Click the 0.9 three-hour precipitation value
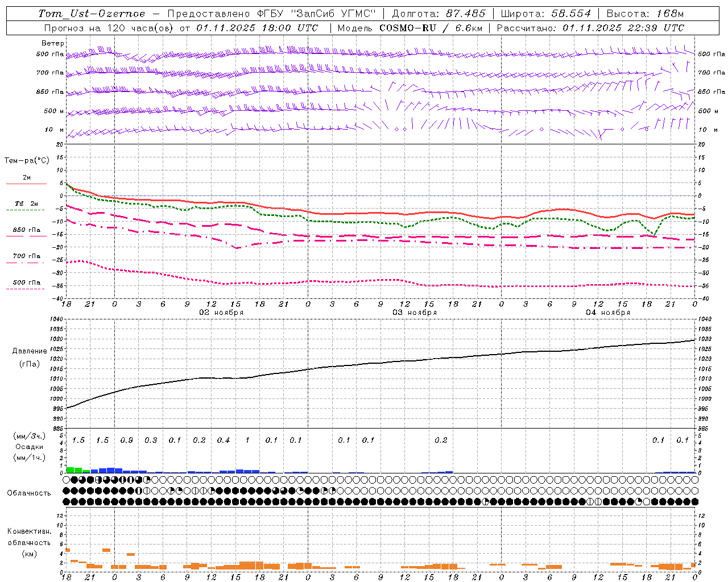728x582 pixels. coord(126,440)
